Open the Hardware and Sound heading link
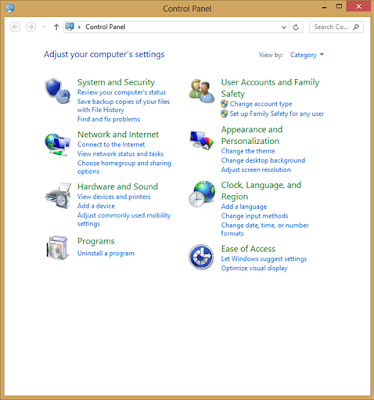374x400 pixels. tap(118, 186)
